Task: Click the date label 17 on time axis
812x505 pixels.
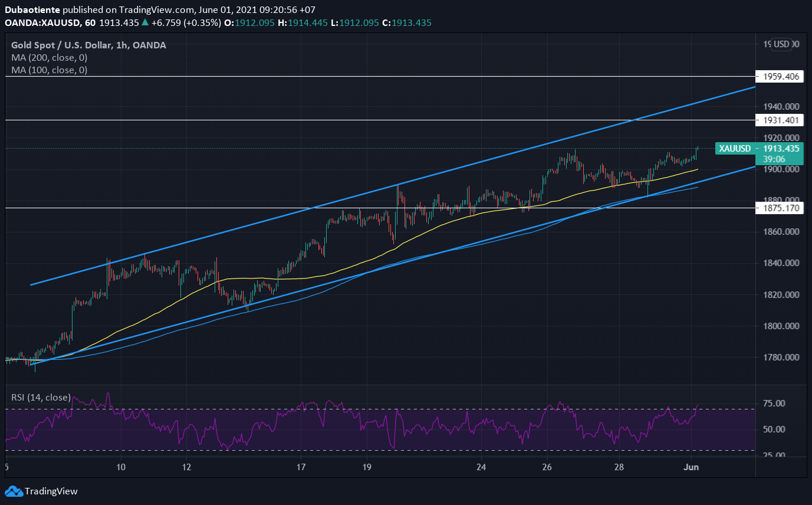Action: point(301,467)
